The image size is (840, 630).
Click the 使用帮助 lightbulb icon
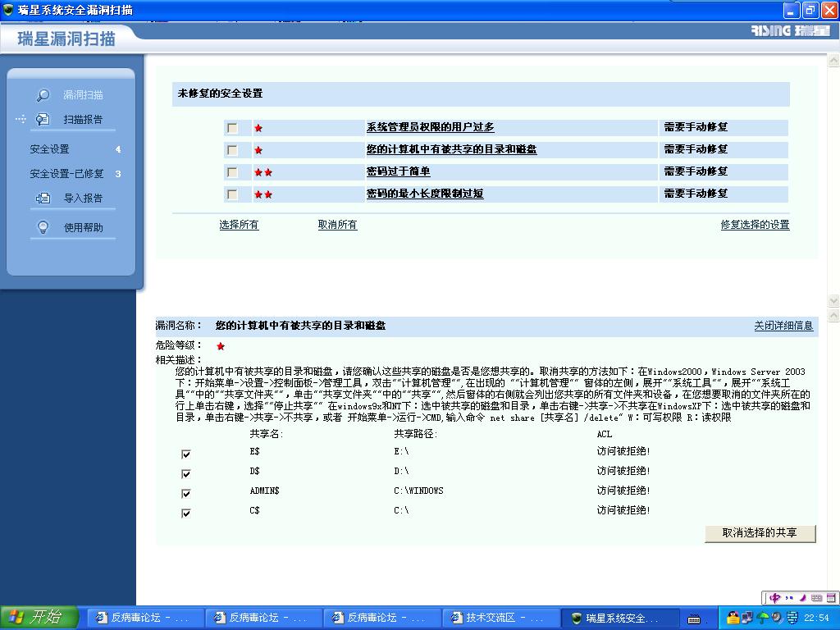coord(43,227)
